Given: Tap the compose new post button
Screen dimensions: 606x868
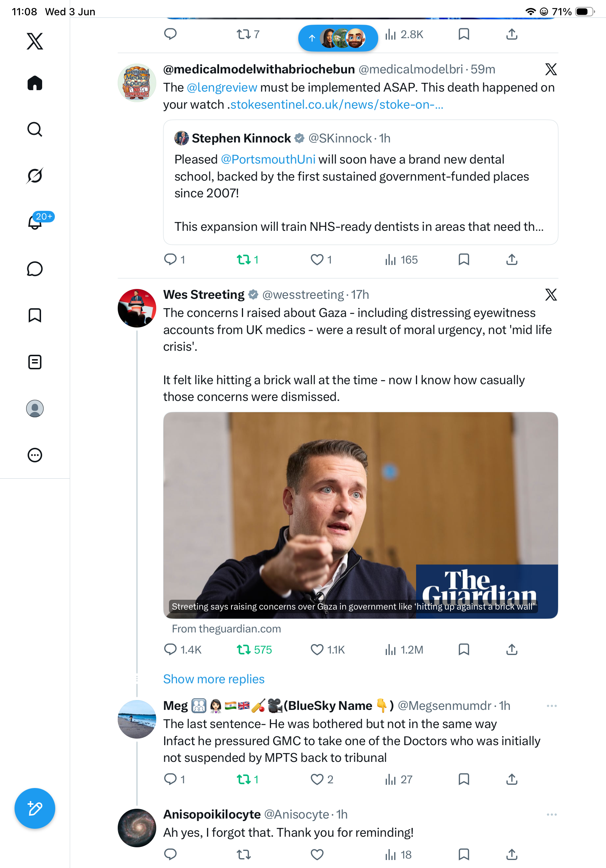Looking at the screenshot, I should click(35, 808).
